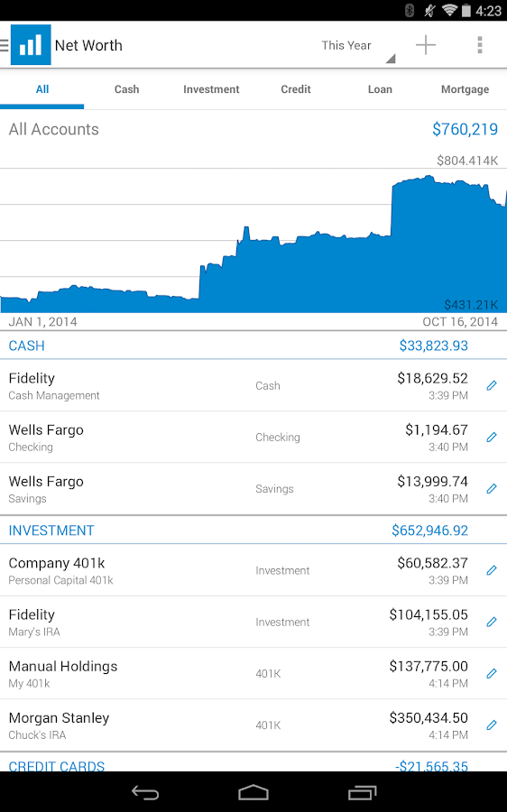Click the All Accounts heading
The image size is (507, 812).
[54, 129]
